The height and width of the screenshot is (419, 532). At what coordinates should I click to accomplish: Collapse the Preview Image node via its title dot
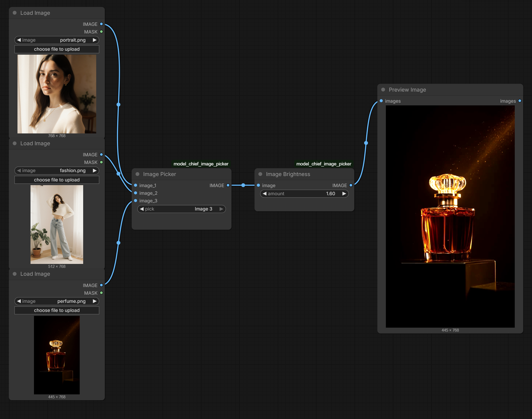(383, 90)
